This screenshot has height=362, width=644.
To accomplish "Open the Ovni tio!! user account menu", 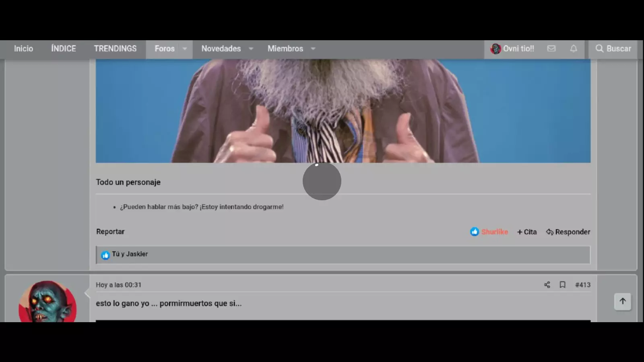I will tap(512, 49).
